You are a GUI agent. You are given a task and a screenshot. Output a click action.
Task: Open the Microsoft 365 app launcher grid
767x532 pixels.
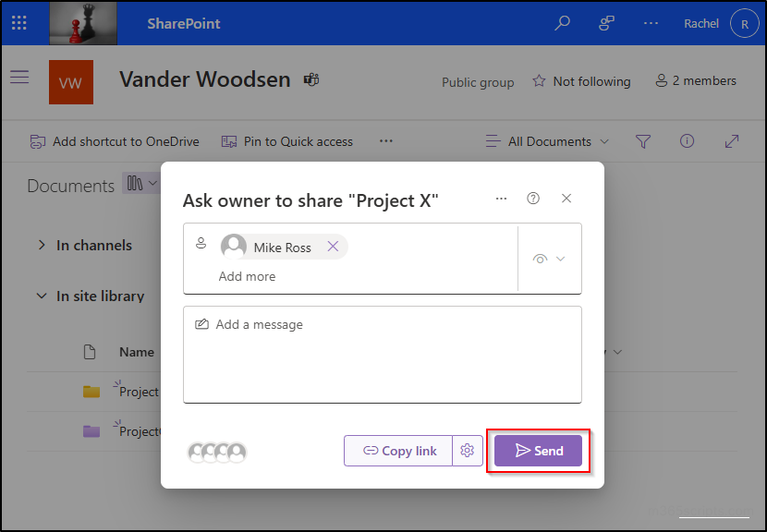pos(19,22)
